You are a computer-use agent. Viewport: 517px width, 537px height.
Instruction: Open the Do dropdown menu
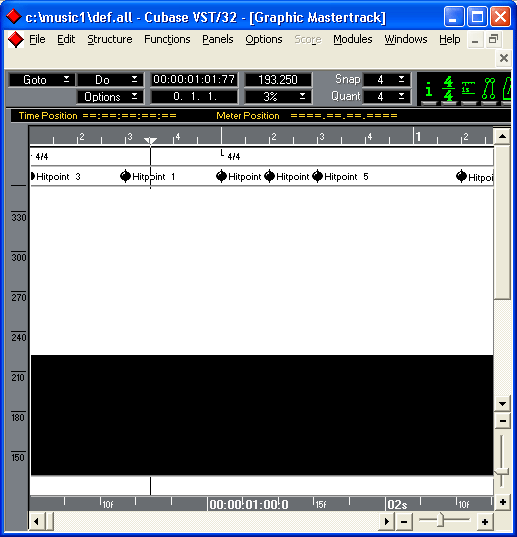pyautogui.click(x=110, y=80)
